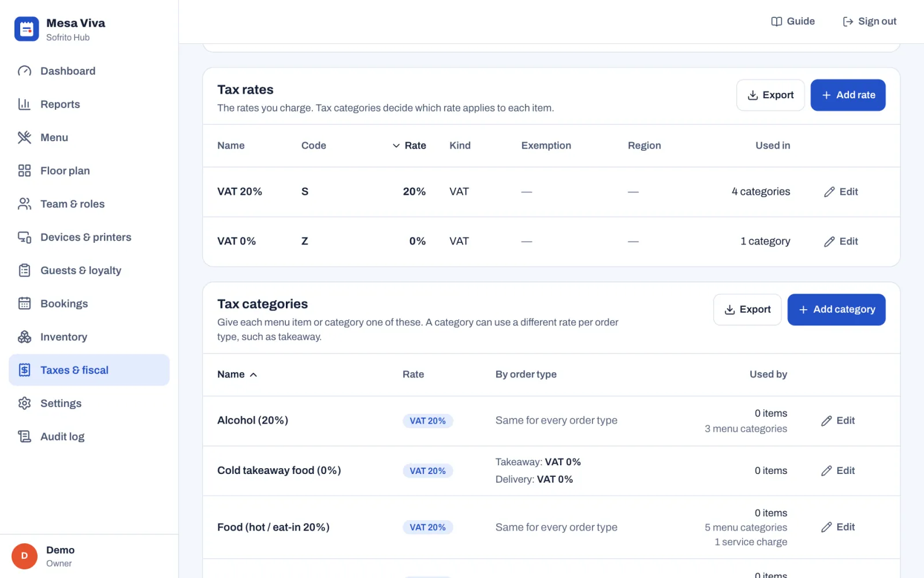
Task: Click the Settings gear icon
Action: (x=24, y=403)
